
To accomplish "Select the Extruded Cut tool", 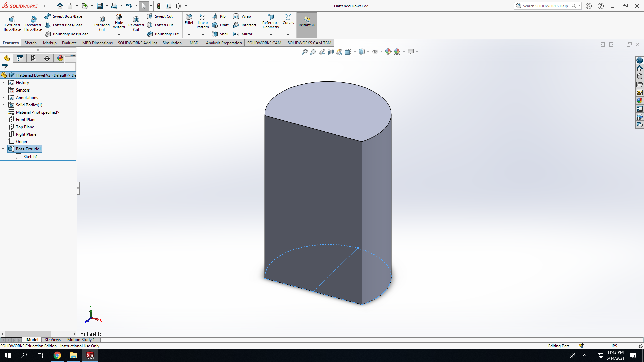I will click(102, 23).
